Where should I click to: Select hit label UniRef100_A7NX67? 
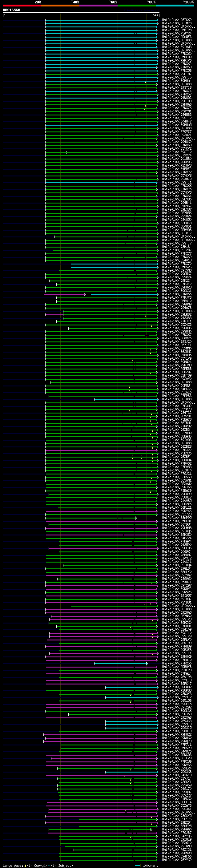click(177, 335)
